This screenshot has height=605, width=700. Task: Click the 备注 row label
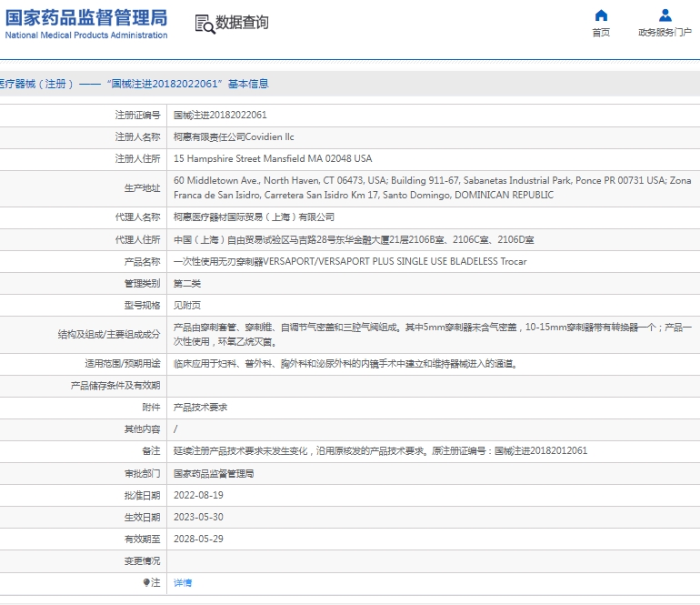click(x=151, y=451)
